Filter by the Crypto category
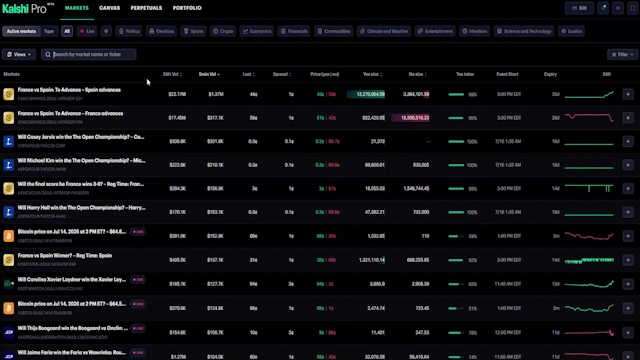Viewport: 640px width, 360px height. (223, 31)
